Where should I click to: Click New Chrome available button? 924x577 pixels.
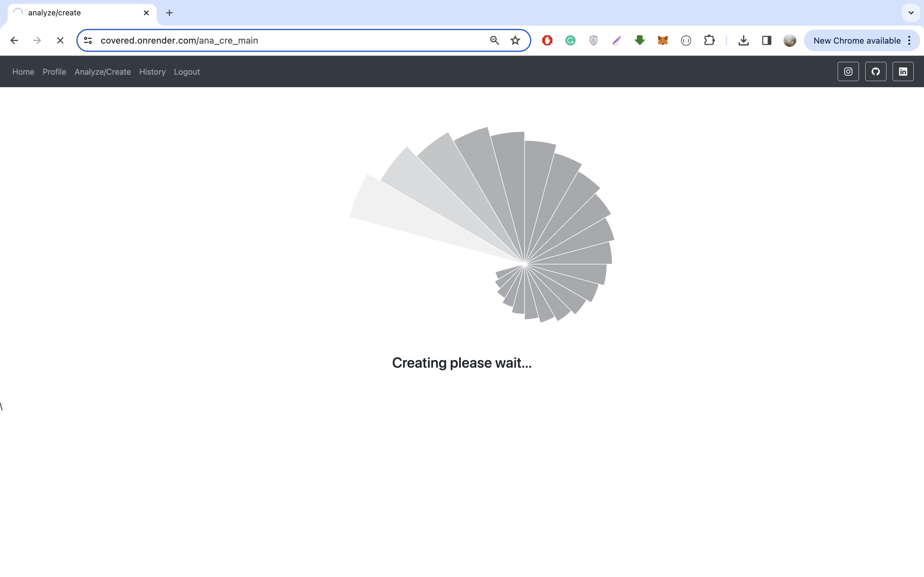[856, 40]
